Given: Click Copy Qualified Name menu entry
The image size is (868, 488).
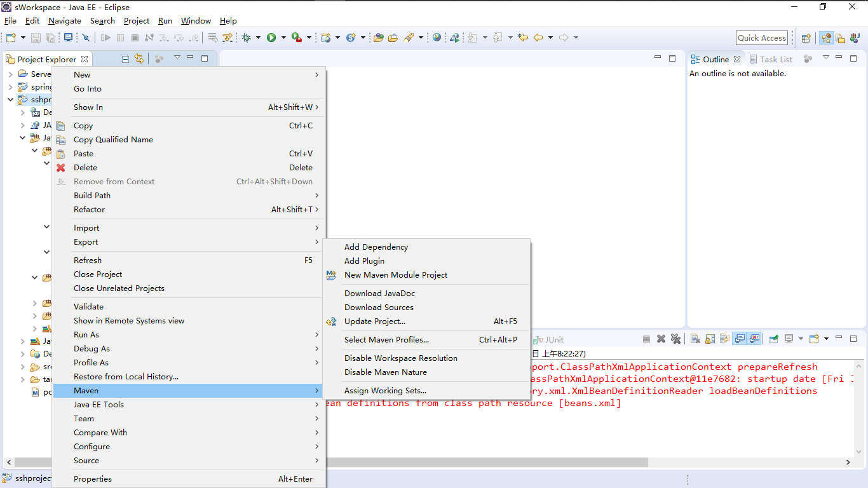Looking at the screenshot, I should (189, 139).
